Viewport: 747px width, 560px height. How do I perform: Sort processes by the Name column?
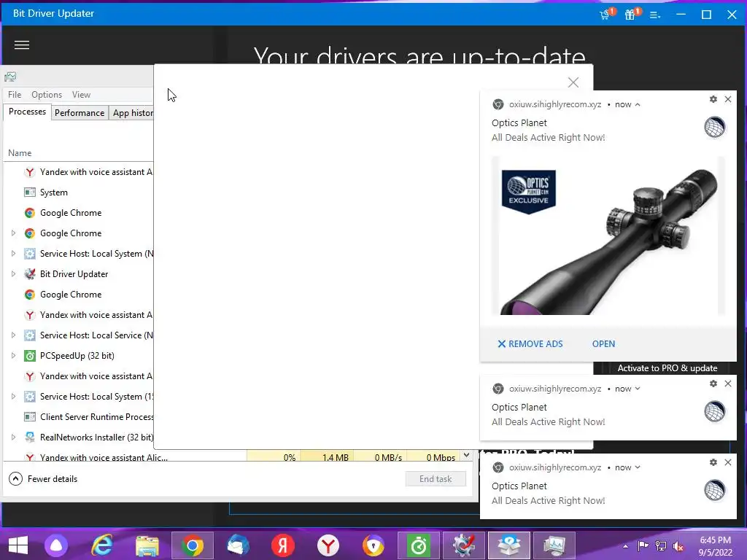click(x=20, y=153)
